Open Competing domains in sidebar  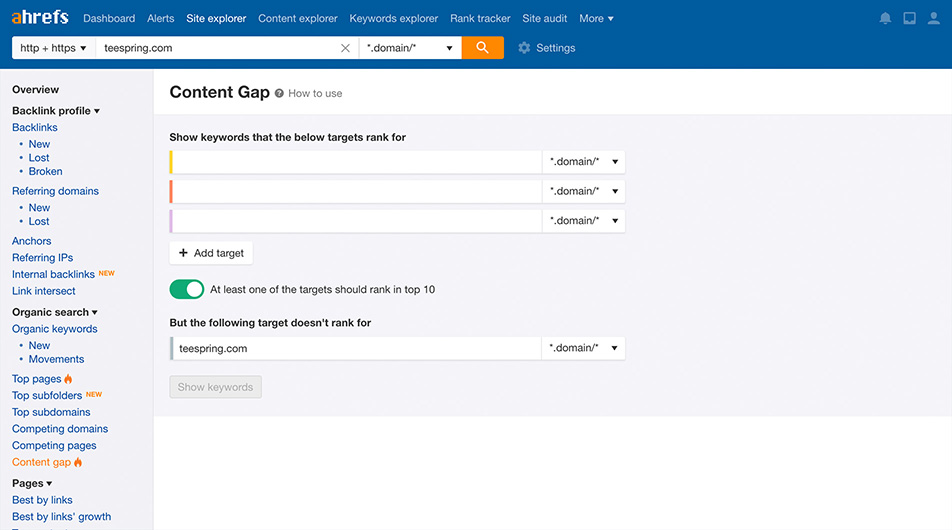click(x=60, y=429)
